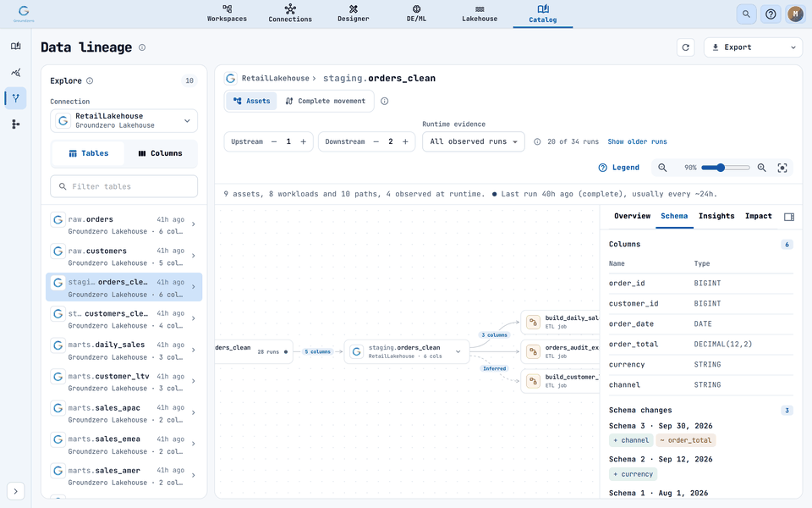Decrease Downstream depth

point(376,141)
